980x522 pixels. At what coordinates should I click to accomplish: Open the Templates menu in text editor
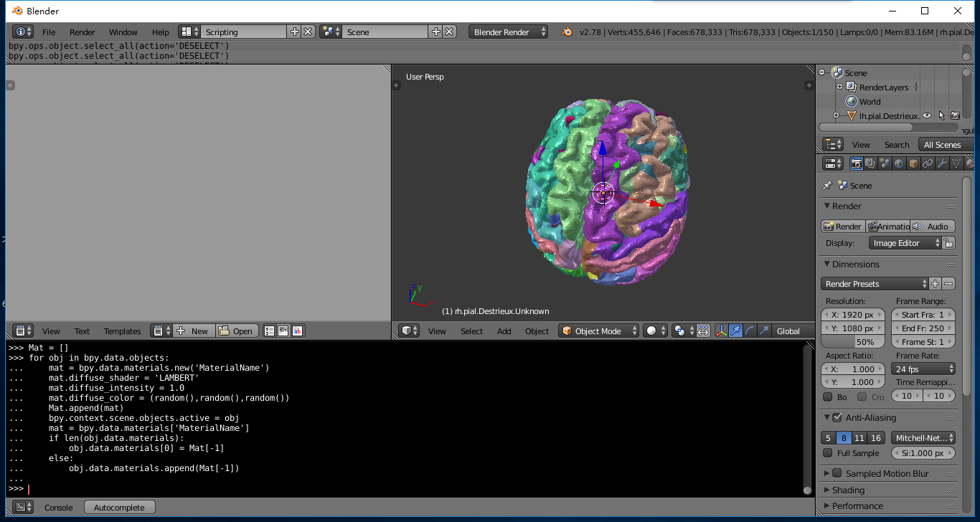(x=123, y=331)
